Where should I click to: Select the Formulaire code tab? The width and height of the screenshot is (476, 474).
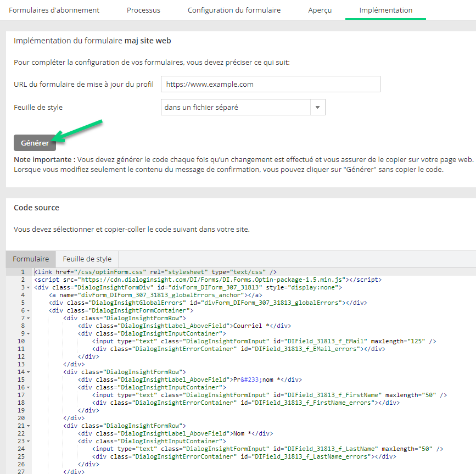[31, 259]
